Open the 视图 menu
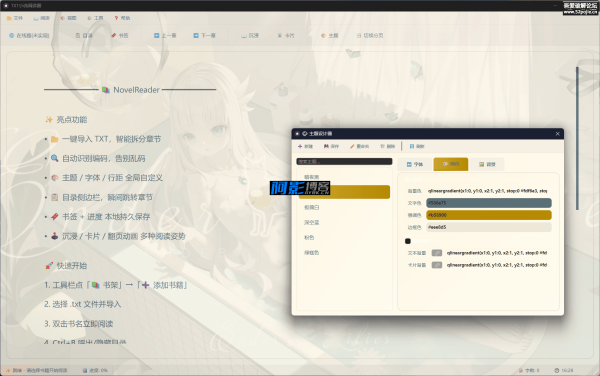 click(x=68, y=18)
